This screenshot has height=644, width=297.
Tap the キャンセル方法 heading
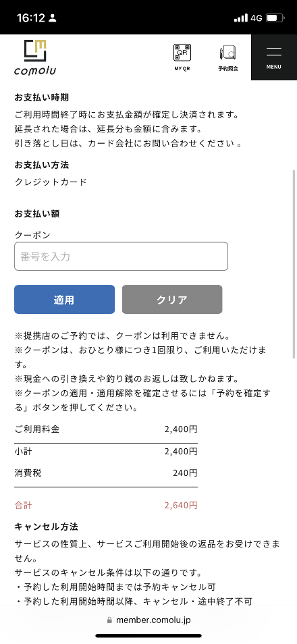pos(47,527)
